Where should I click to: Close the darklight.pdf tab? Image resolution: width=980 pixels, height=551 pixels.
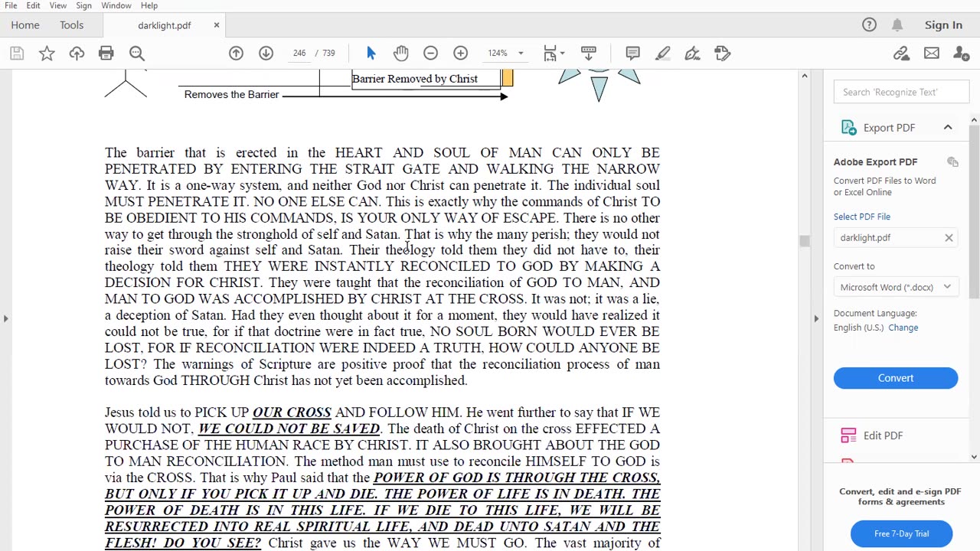click(216, 25)
